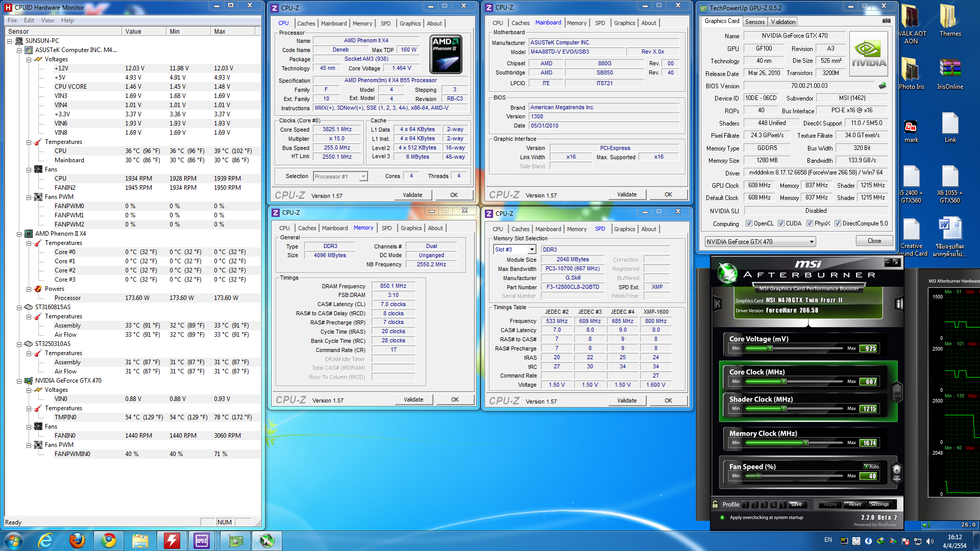This screenshot has height=551, width=980.
Task: Toggle Afterburner fan speed Auto button
Action: (x=872, y=466)
